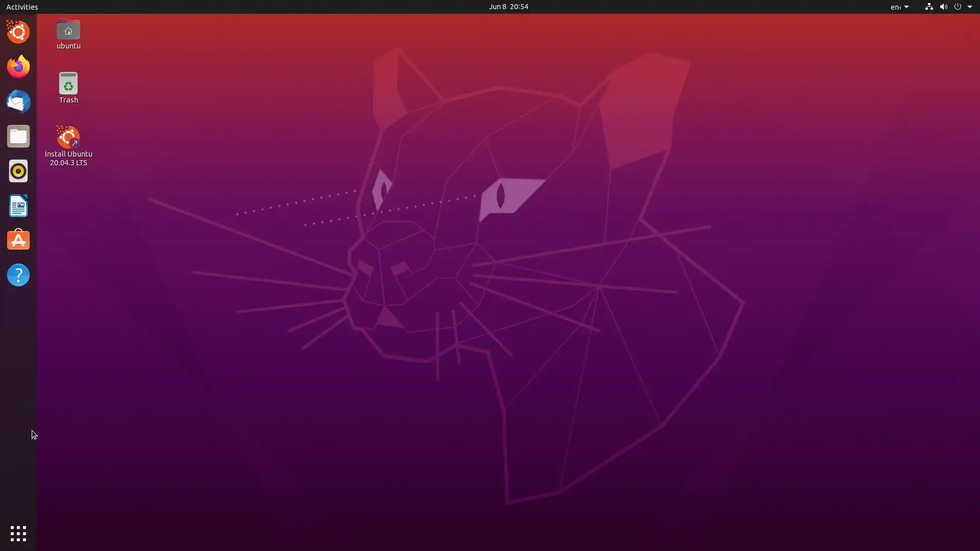Expand the en keyboard layout dropdown
This screenshot has width=980, height=551.
[899, 7]
